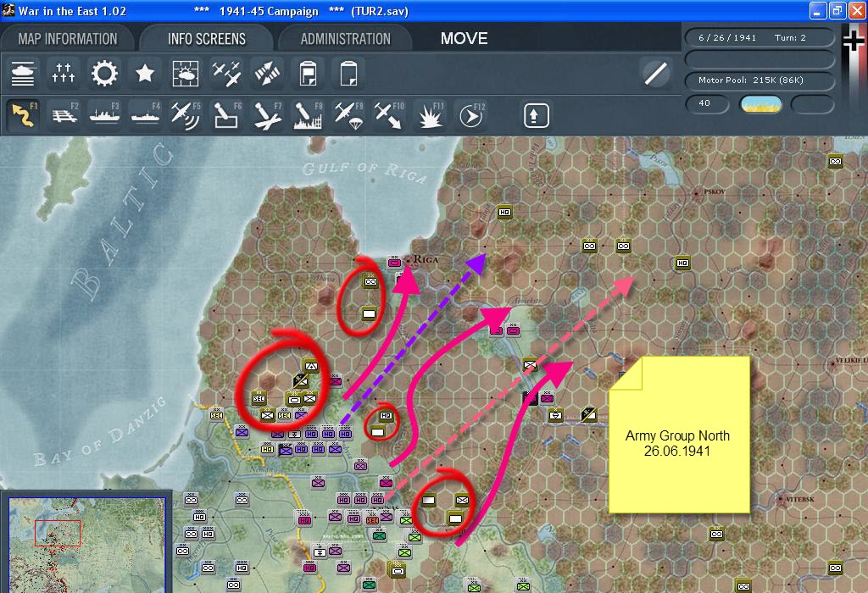
Task: Select Soviet HQ unit south of Pskov
Action: [x=682, y=263]
